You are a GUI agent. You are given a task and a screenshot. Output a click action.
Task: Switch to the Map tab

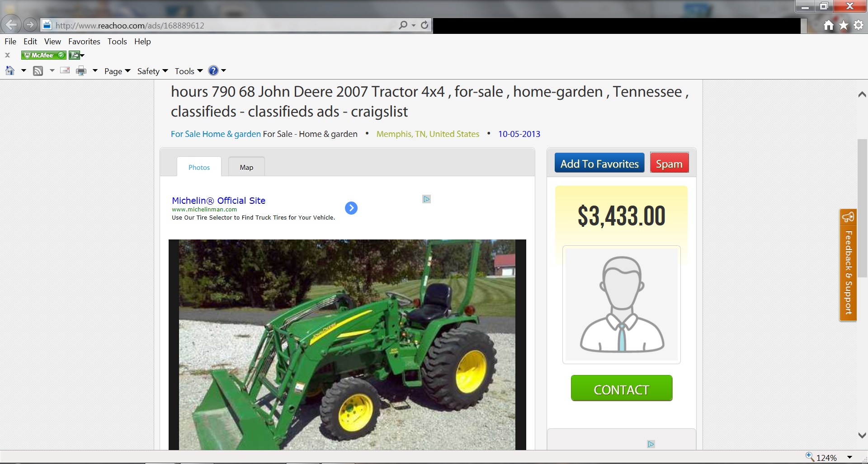pos(246,167)
